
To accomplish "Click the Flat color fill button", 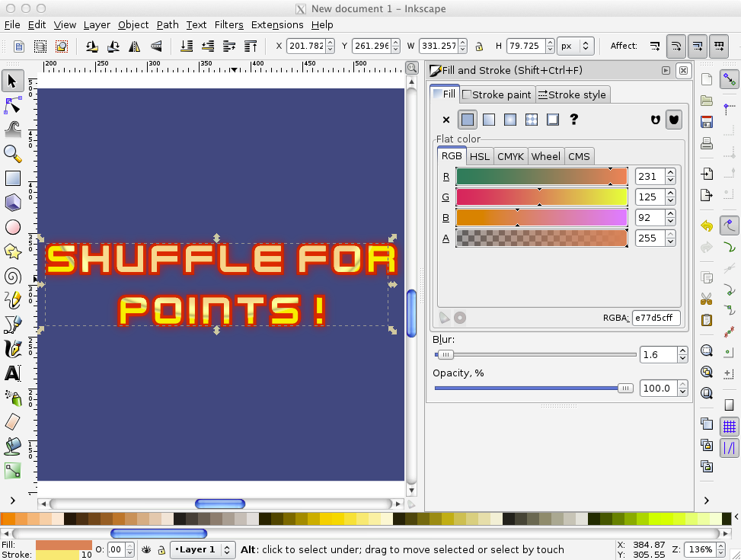I will pyautogui.click(x=468, y=120).
